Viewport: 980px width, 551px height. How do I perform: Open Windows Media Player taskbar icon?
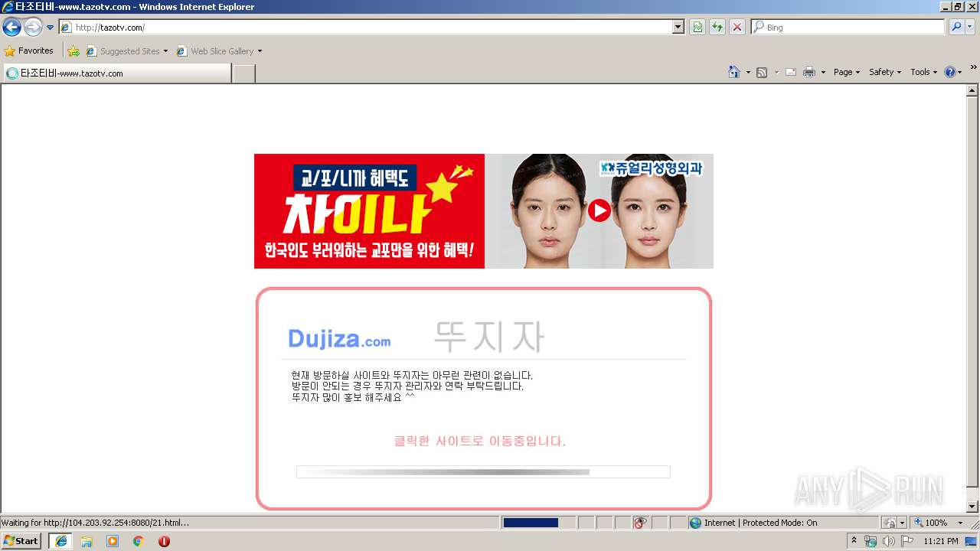[113, 541]
